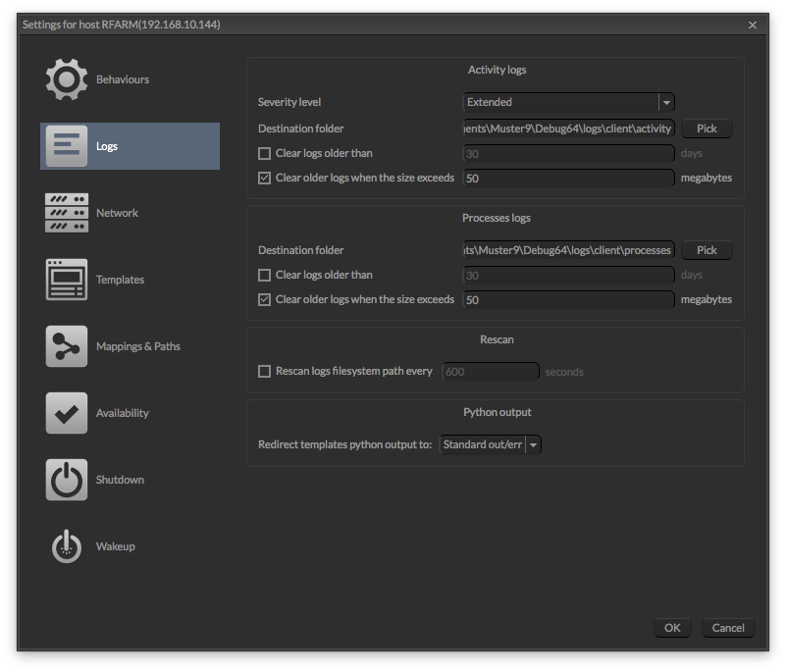The image size is (786, 672).
Task: Click Pick button for Activity logs folder
Action: [x=707, y=129]
